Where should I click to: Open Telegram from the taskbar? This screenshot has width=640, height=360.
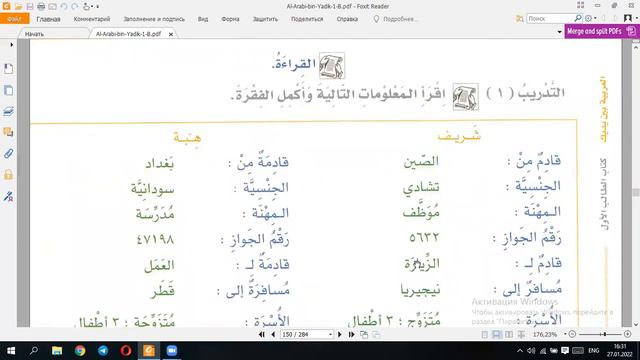[103, 351]
